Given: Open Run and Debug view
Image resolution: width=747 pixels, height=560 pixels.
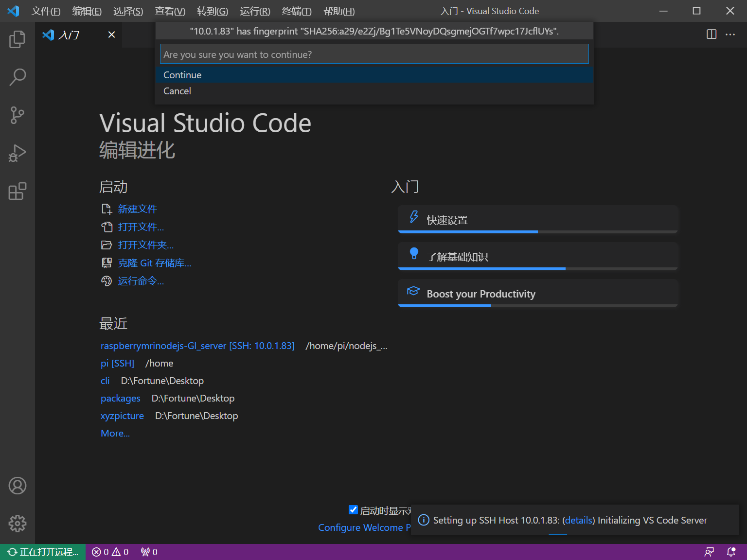Looking at the screenshot, I should (x=18, y=153).
